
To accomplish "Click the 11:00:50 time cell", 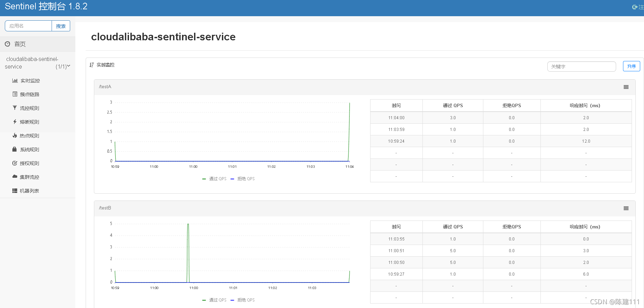I will [396, 263].
